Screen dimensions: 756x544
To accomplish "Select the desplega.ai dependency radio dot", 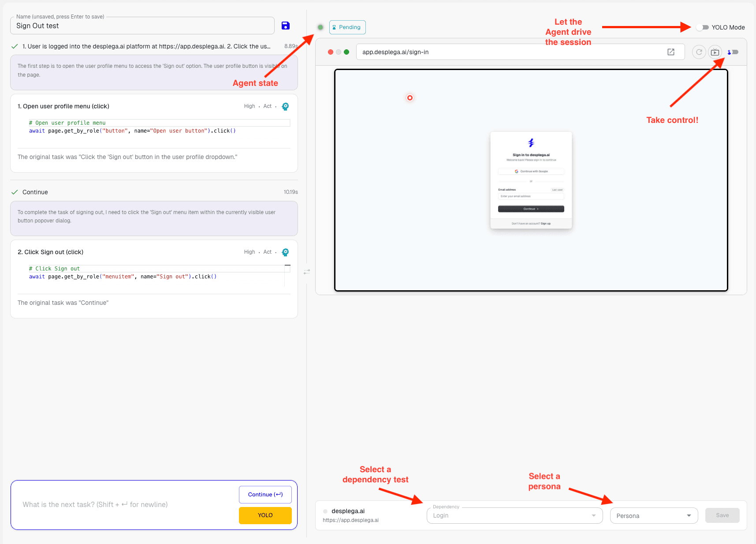I will coord(325,511).
